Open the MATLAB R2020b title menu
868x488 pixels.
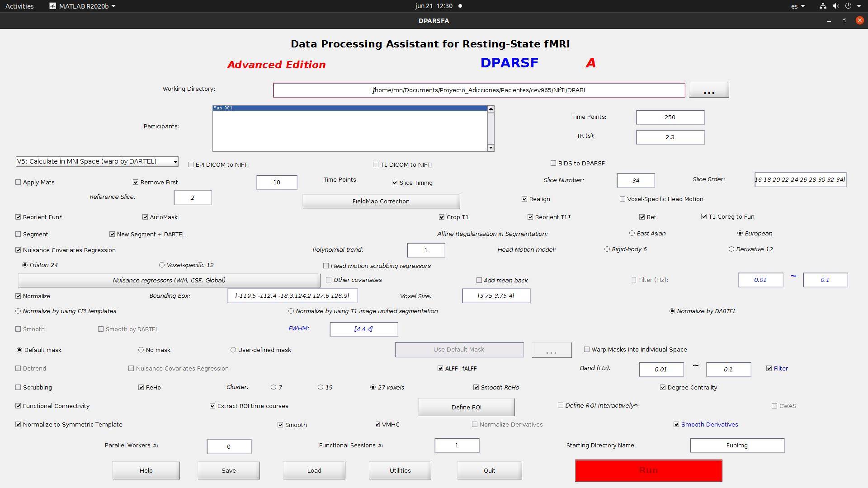click(x=82, y=6)
